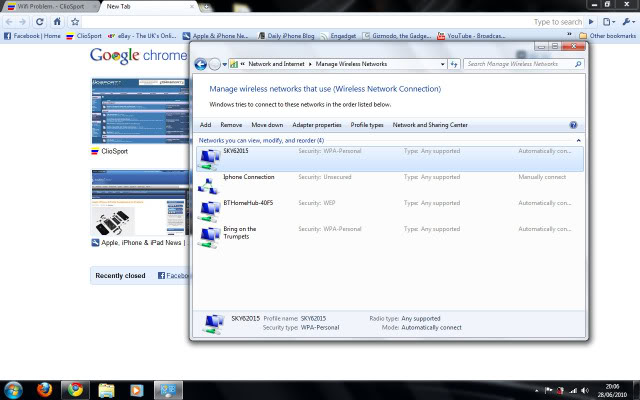Click Manage Wireless Networks breadcrumb
This screenshot has width=640, height=400.
(351, 64)
